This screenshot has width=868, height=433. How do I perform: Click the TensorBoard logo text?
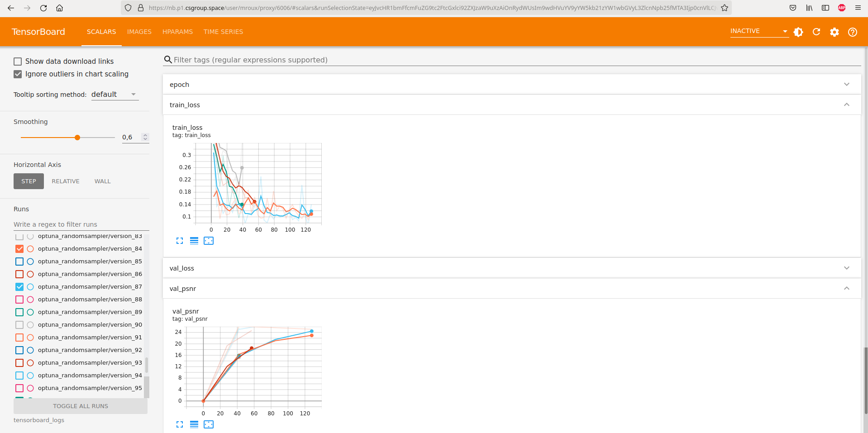coord(38,32)
